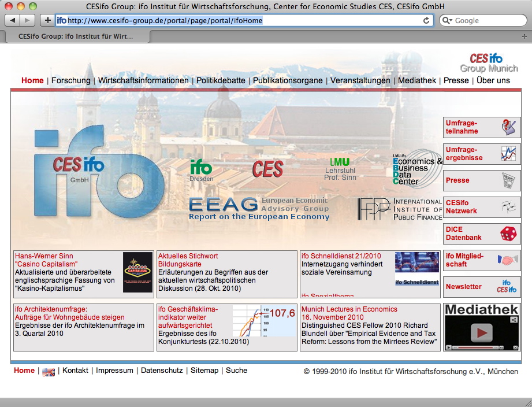
Task: Click the Umfrageergebnisse sidebar label
Action: [x=464, y=154]
